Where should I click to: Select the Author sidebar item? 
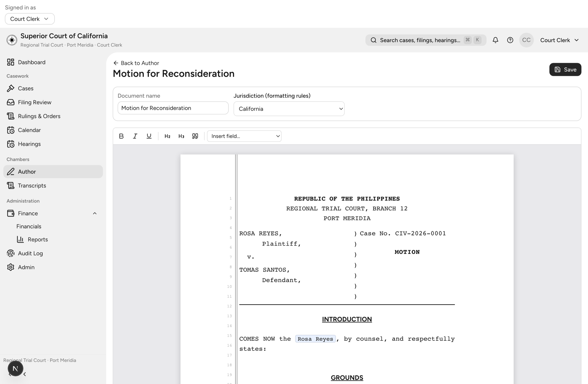click(x=53, y=172)
